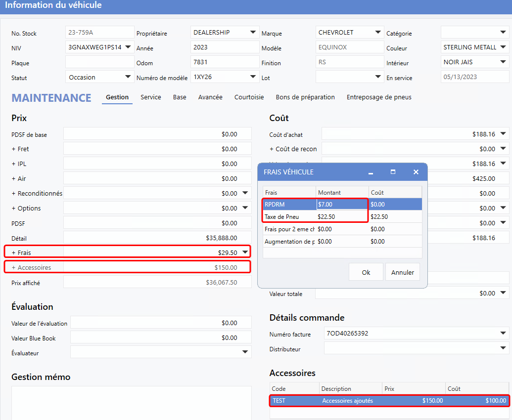The image size is (512, 420).
Task: Open the Avancée tab
Action: [x=210, y=97]
